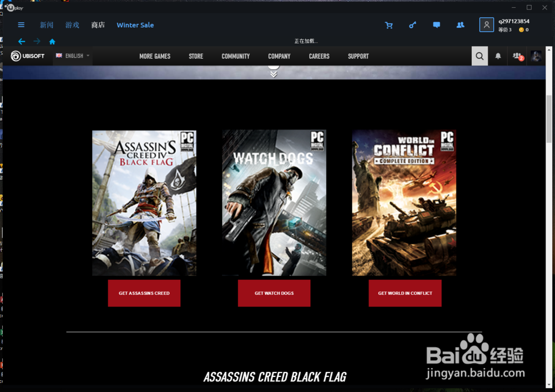Click the home icon
Viewport: 555px width, 392px height.
(x=52, y=42)
